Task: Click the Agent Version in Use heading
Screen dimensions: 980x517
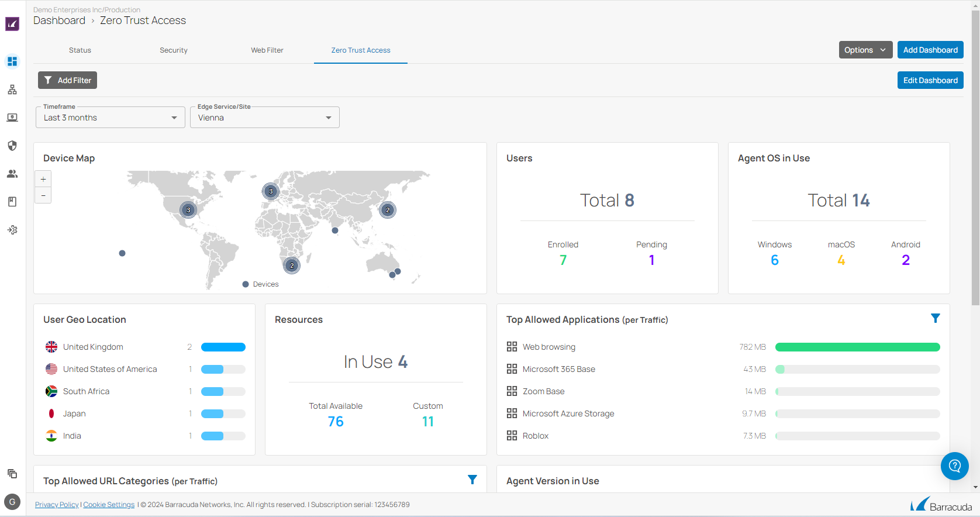Action: coord(553,481)
